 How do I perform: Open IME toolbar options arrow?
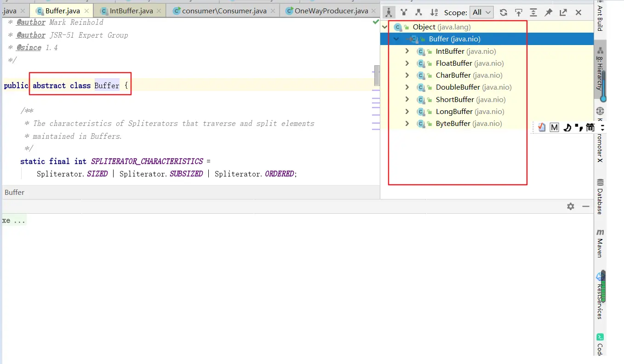pyautogui.click(x=603, y=127)
